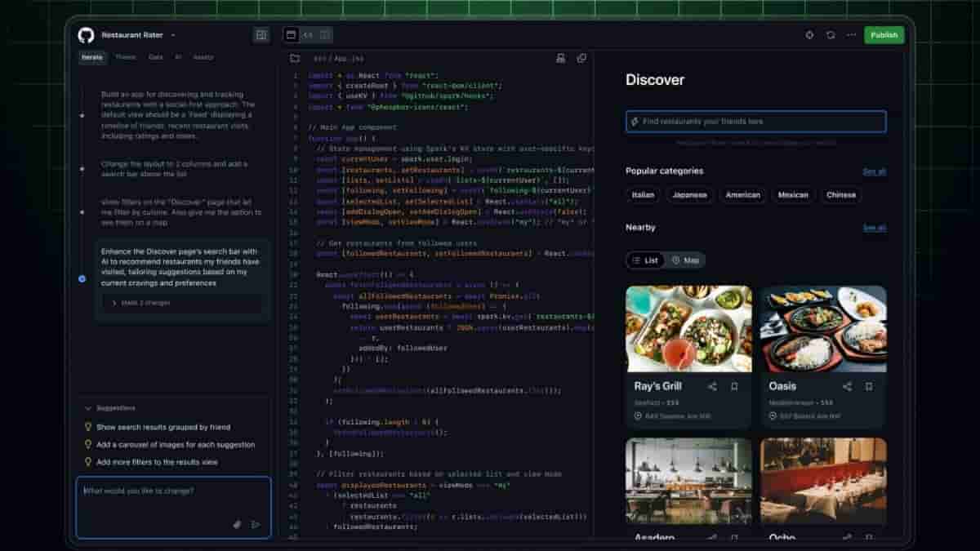
Task: Click the copy code icon
Action: pos(581,58)
